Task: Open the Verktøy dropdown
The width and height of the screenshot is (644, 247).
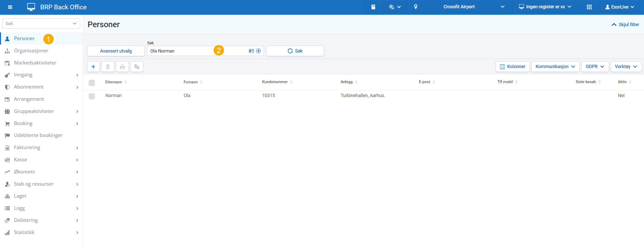Action: pyautogui.click(x=626, y=67)
